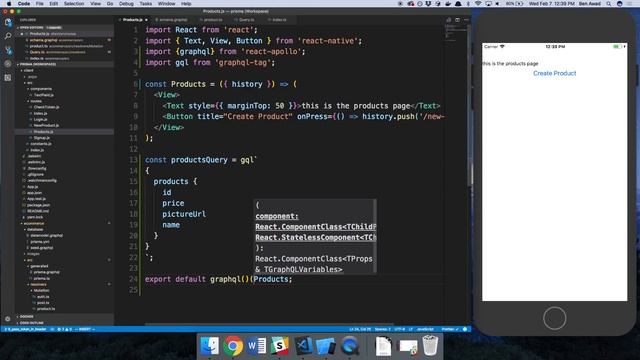Image resolution: width=640 pixels, height=360 pixels.
Task: Click the status bar feedback smiley icon
Action: pyautogui.click(x=465, y=329)
